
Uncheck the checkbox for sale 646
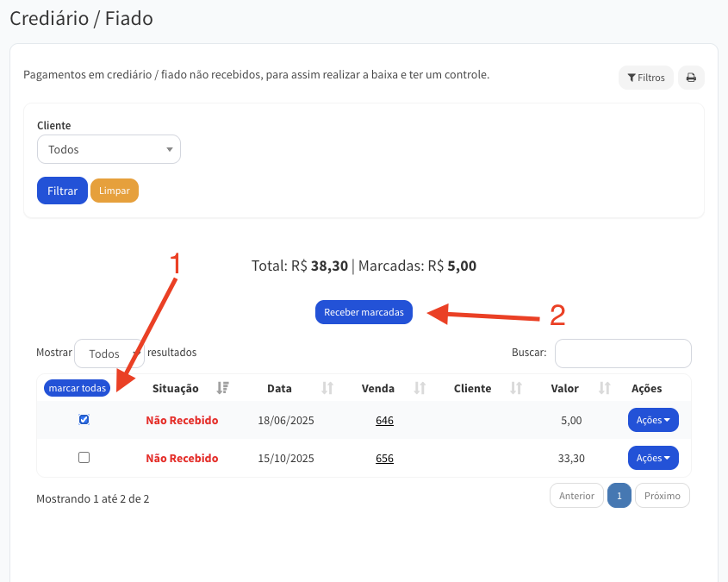[x=84, y=420]
